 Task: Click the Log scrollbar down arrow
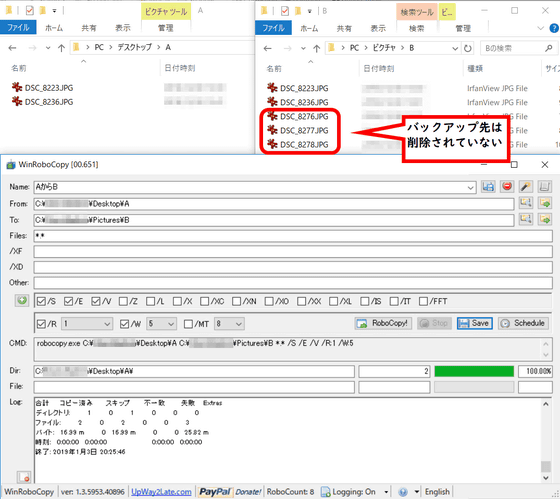pos(545,478)
